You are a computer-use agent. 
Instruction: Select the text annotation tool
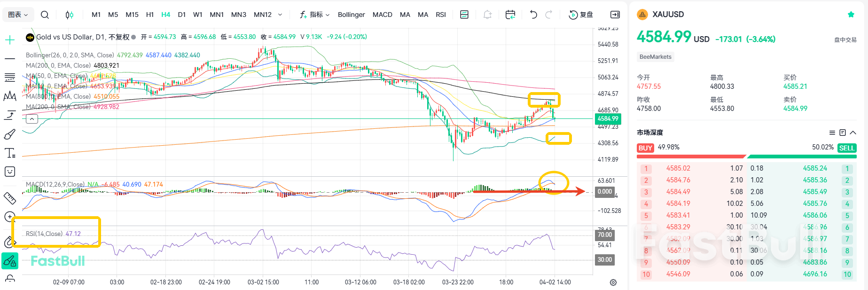10,153
